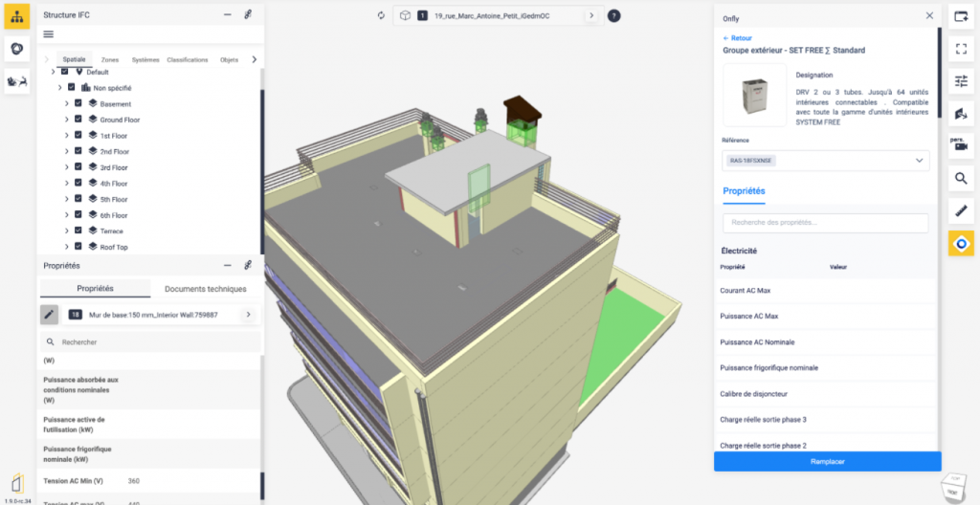Open the display settings sliders icon
Image resolution: width=980 pixels, height=505 pixels.
[x=961, y=81]
